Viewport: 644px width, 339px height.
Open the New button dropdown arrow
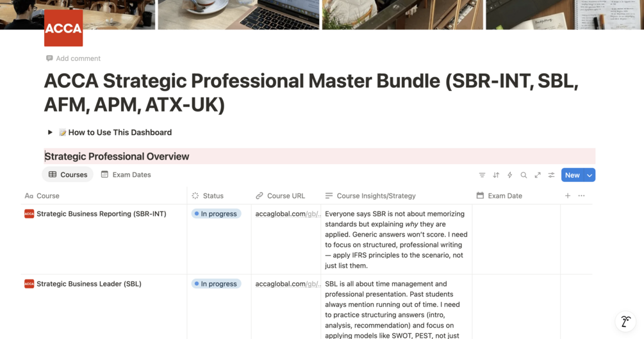pos(590,175)
